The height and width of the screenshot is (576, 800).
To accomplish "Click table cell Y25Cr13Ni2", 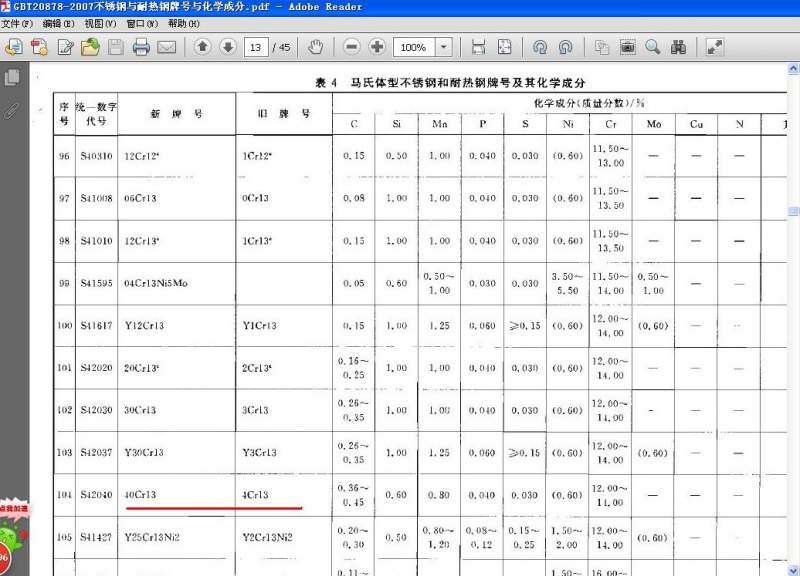I will pos(152,537).
